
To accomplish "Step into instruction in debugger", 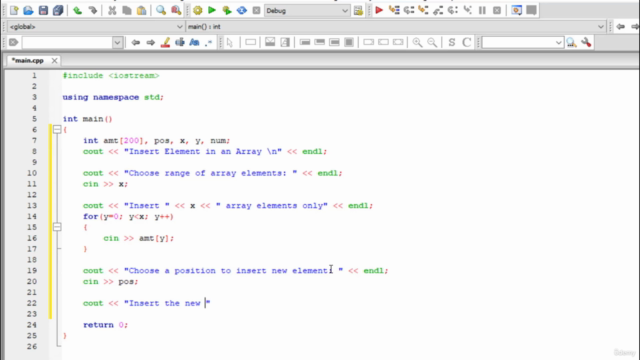I will point(467,10).
